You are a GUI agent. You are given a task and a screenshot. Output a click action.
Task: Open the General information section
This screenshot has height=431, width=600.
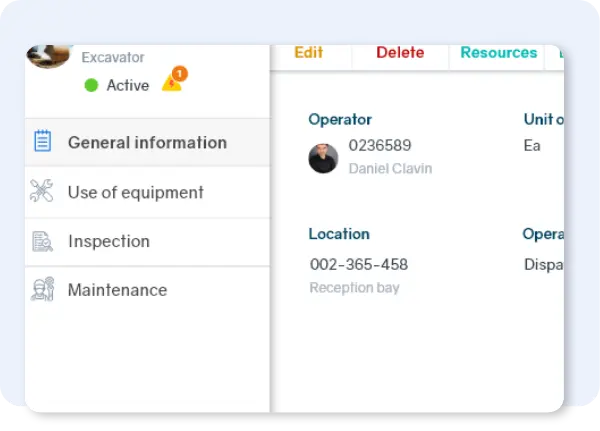coord(147,142)
